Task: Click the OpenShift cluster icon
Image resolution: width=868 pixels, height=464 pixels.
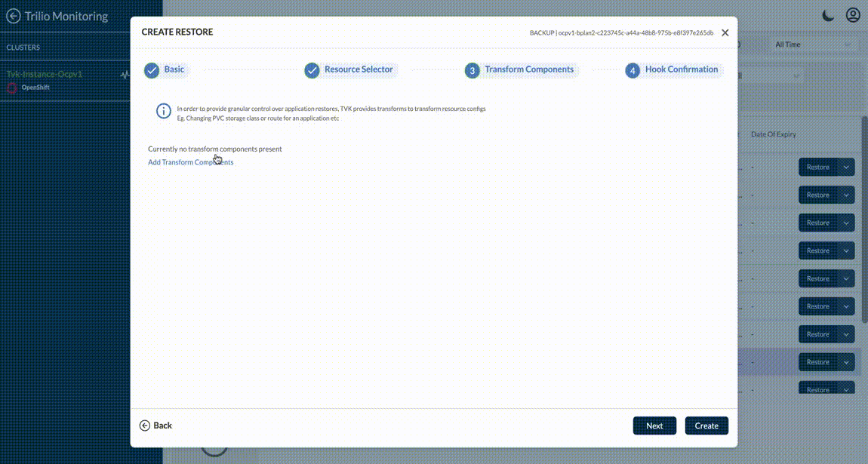Action: coord(11,88)
